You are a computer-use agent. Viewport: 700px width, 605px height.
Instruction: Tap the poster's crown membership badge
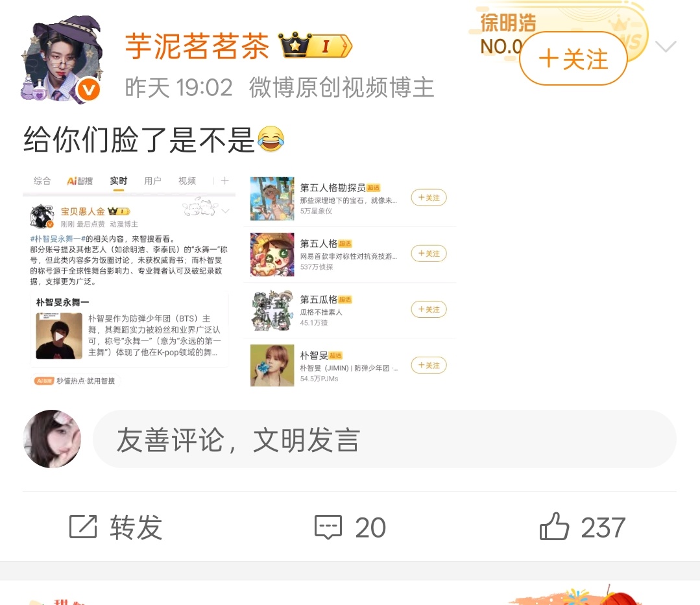316,45
